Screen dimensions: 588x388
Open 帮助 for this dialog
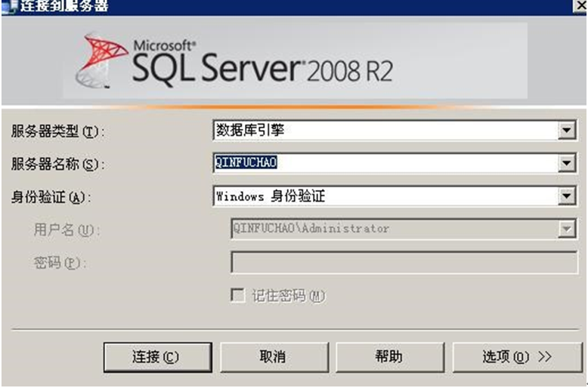(x=388, y=357)
